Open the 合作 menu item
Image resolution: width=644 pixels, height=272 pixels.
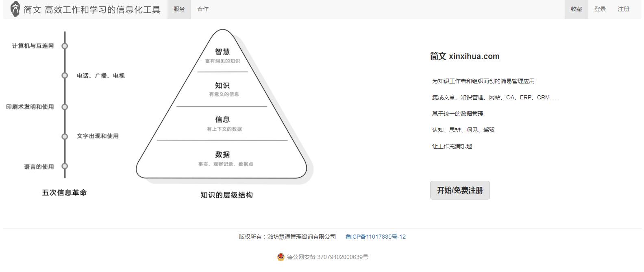tap(203, 9)
